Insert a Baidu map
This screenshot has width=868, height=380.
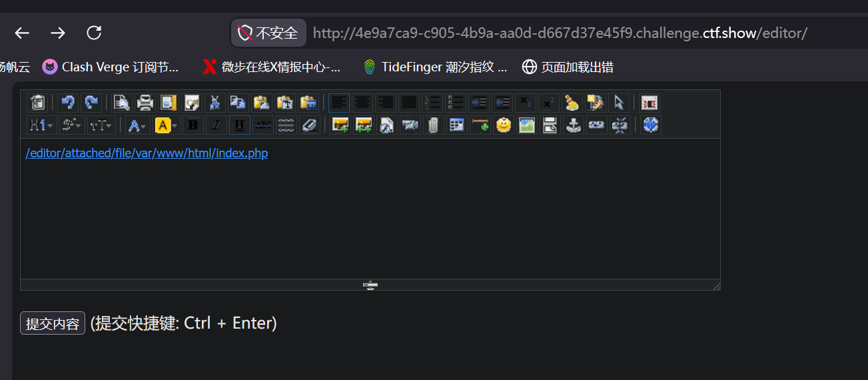click(x=527, y=125)
